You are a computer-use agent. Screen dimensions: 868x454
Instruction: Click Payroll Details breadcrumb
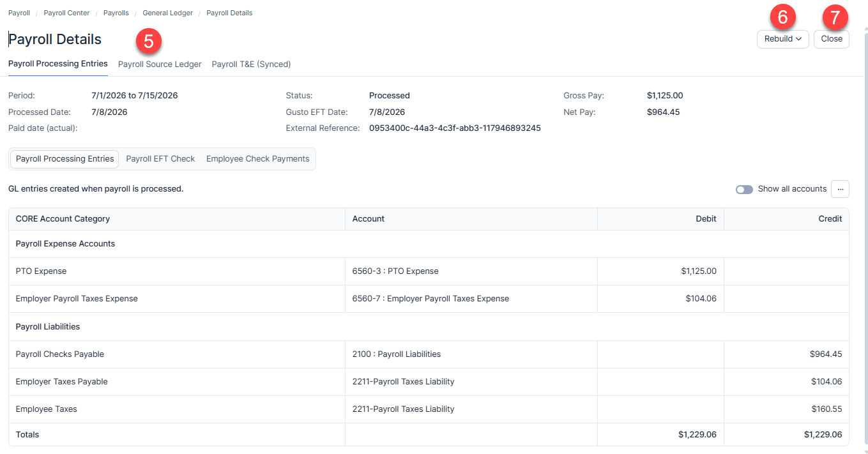pos(229,13)
